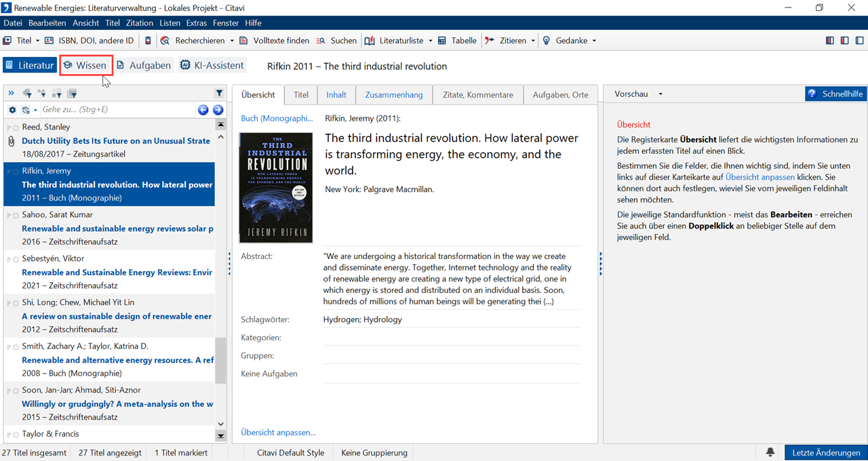Switch to the three-column layout icon
This screenshot has width=868, height=461.
click(x=829, y=41)
